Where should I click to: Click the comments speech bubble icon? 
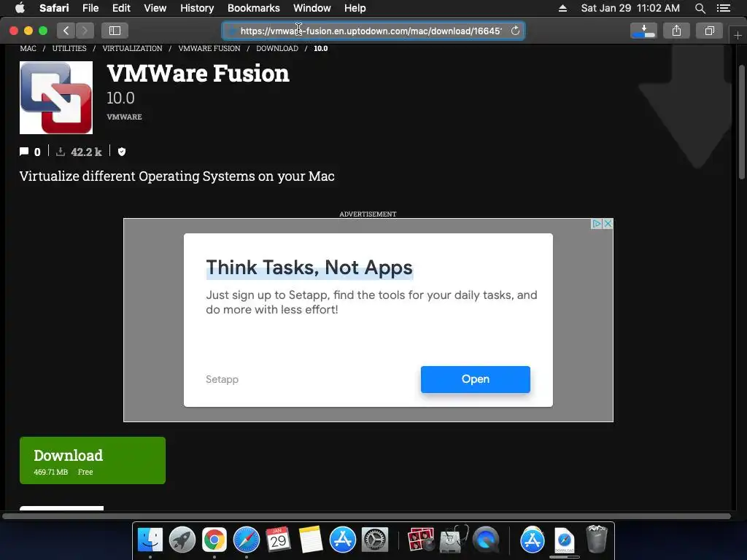pyautogui.click(x=24, y=152)
